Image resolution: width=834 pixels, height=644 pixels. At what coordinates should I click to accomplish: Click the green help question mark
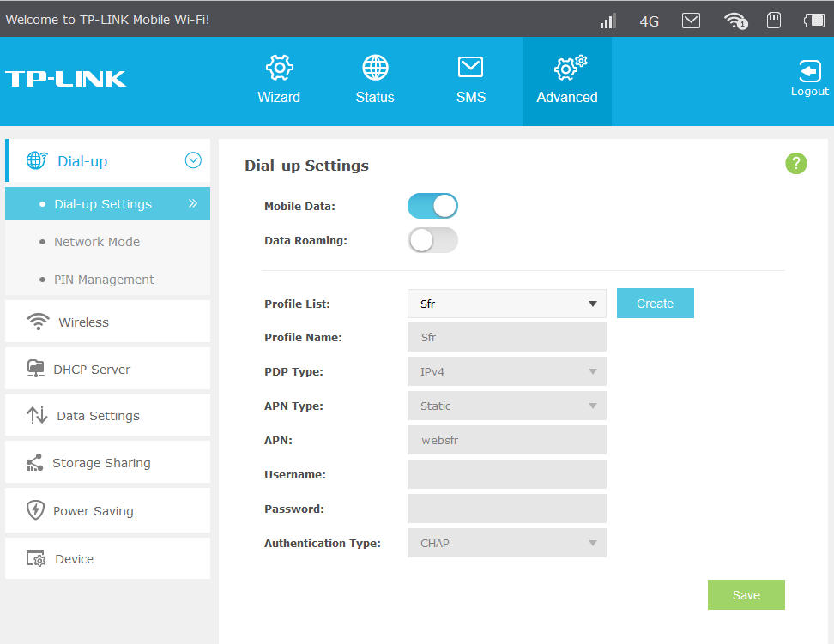(795, 163)
